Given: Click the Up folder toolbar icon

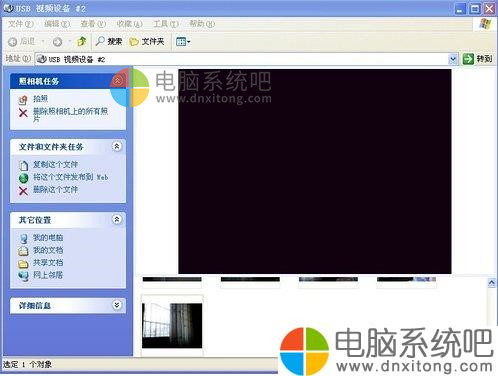Looking at the screenshot, I should 81,41.
